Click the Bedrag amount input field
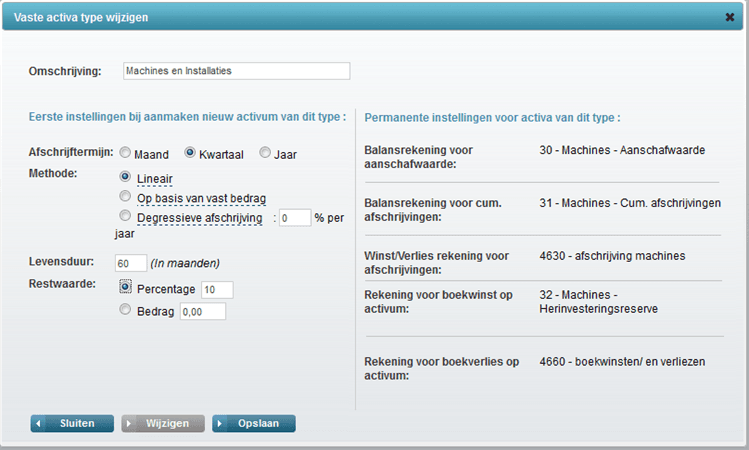 [x=203, y=311]
